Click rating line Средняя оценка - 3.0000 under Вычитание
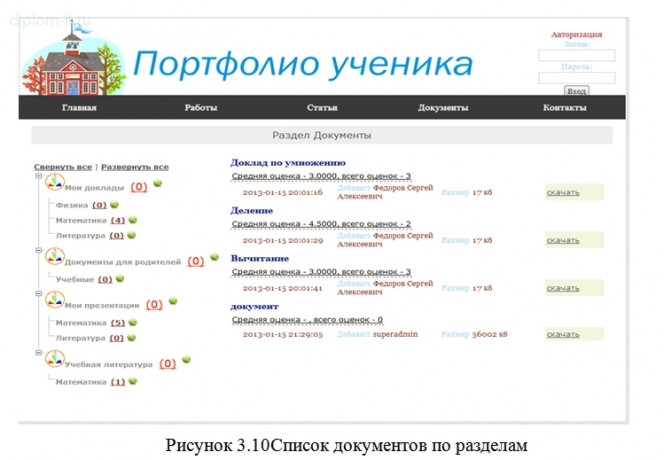This screenshot has width=664, height=460. pyautogui.click(x=321, y=272)
